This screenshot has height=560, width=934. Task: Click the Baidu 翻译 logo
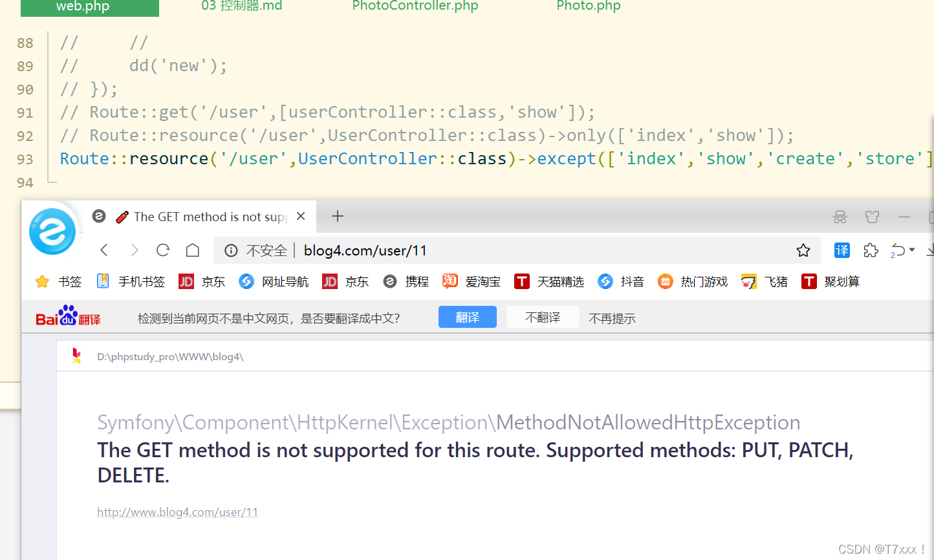[68, 316]
